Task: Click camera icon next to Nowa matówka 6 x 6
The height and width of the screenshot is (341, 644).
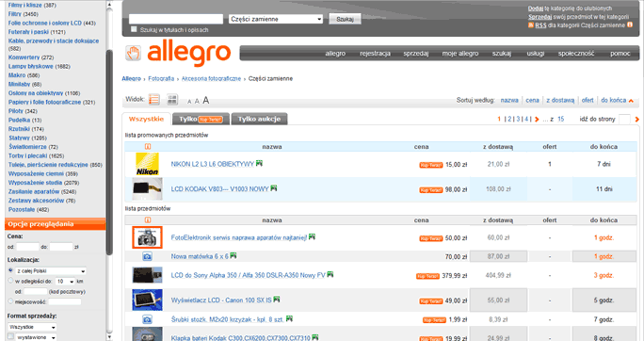Action: [147, 257]
